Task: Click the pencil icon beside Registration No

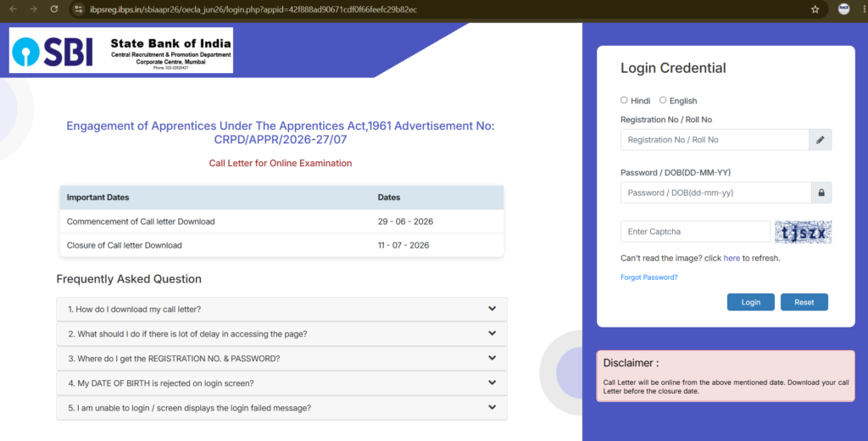Action: 820,140
